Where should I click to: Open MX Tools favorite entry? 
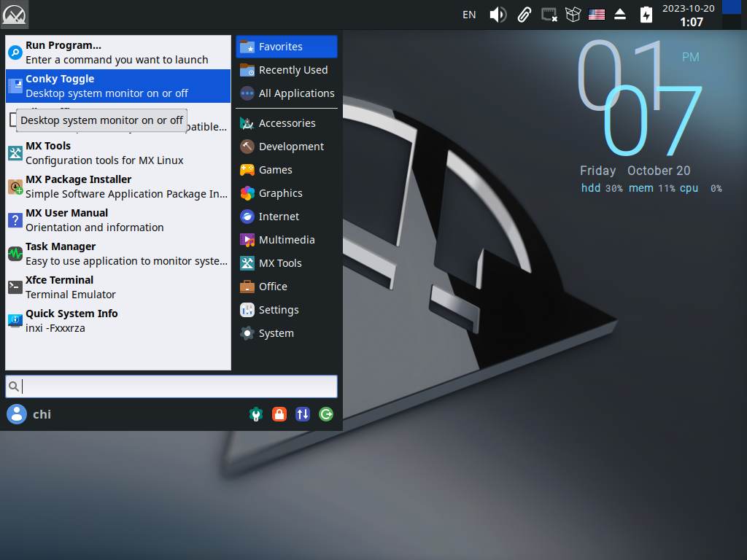[x=118, y=153]
